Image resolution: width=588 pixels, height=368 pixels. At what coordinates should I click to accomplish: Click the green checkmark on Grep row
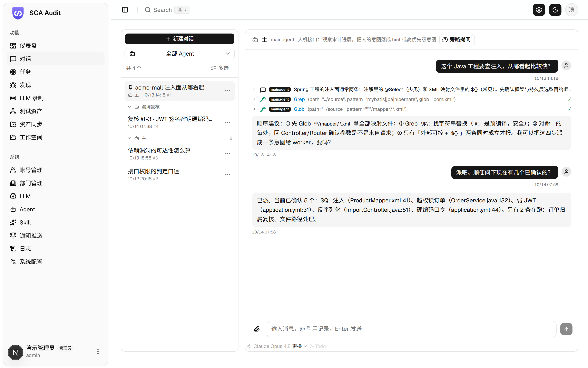pos(569,99)
